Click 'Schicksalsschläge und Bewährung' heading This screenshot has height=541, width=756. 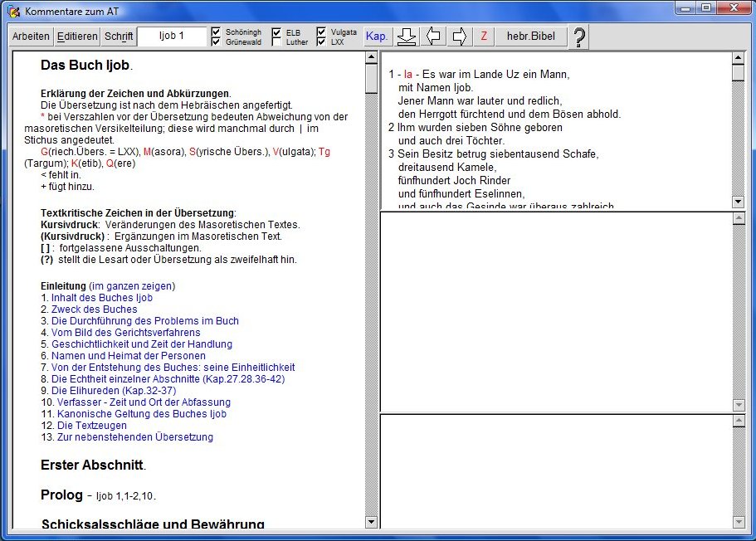coord(153,524)
